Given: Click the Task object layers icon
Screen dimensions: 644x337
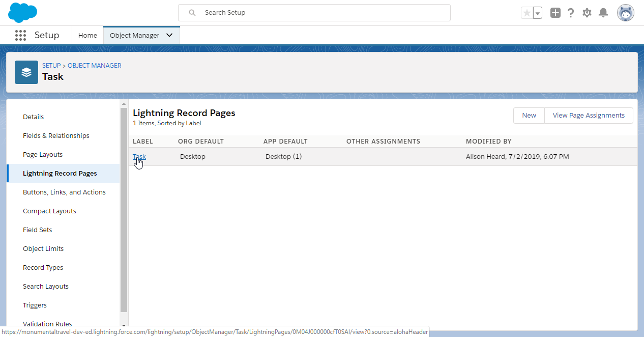Looking at the screenshot, I should (26, 72).
